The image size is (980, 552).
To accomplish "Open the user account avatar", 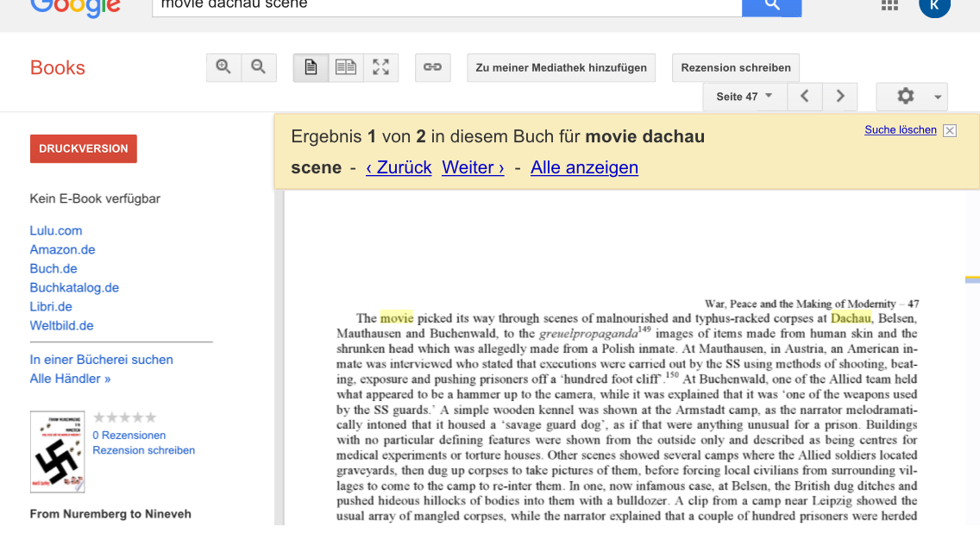I will click(x=934, y=6).
